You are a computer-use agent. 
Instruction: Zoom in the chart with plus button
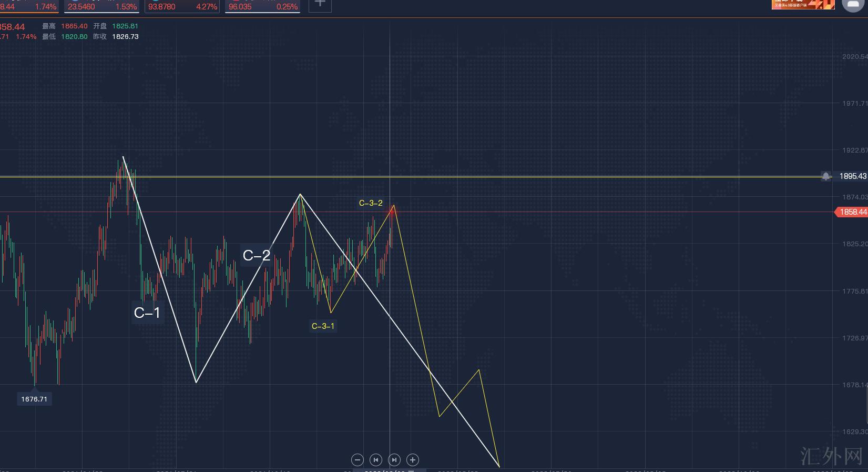(x=413, y=460)
